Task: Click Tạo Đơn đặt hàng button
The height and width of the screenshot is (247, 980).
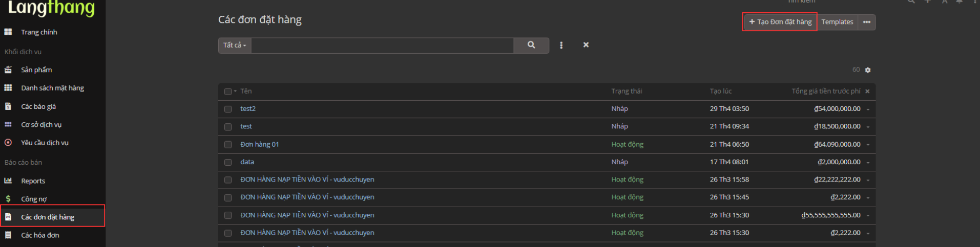Action: (780, 22)
